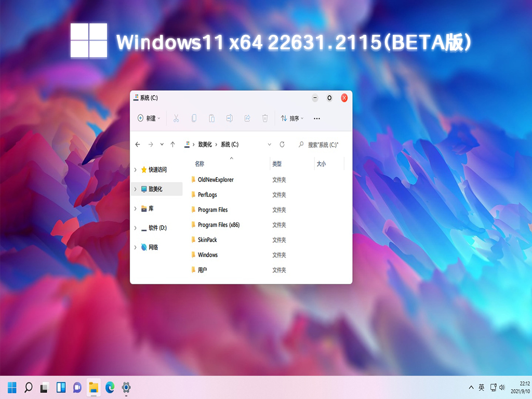Open the 排序 (Sort) dropdown
Image resolution: width=532 pixels, height=399 pixels.
(x=292, y=118)
